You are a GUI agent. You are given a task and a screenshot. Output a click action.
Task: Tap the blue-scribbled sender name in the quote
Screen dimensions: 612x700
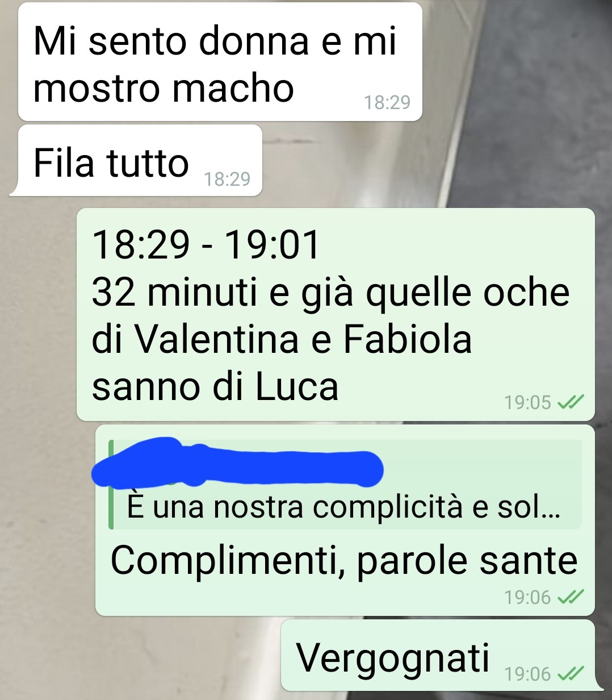(237, 462)
